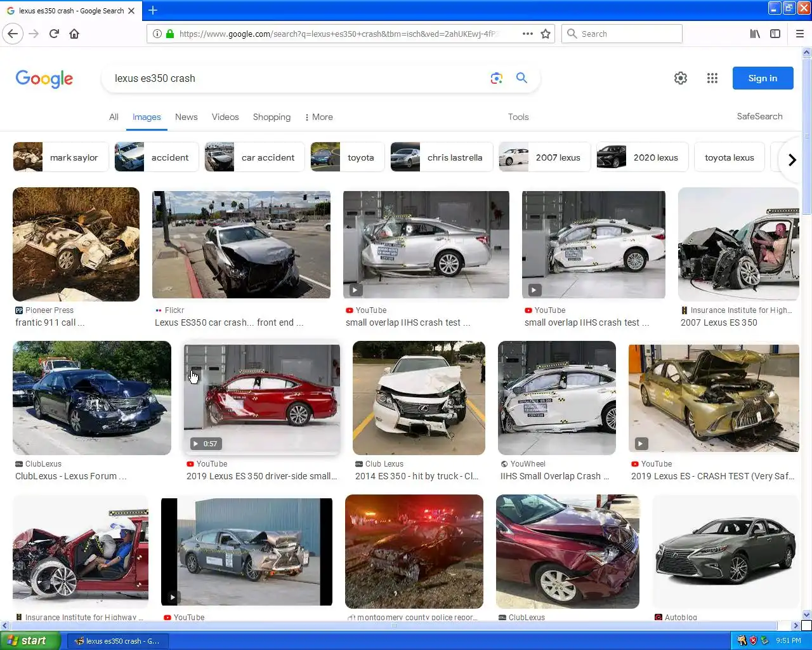Filter by 2007 lexus chip

click(544, 157)
